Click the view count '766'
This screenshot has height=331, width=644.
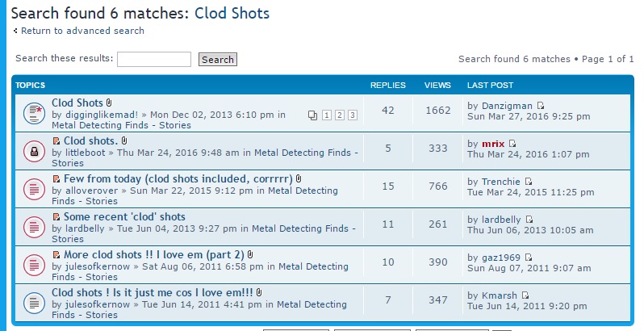click(x=438, y=186)
